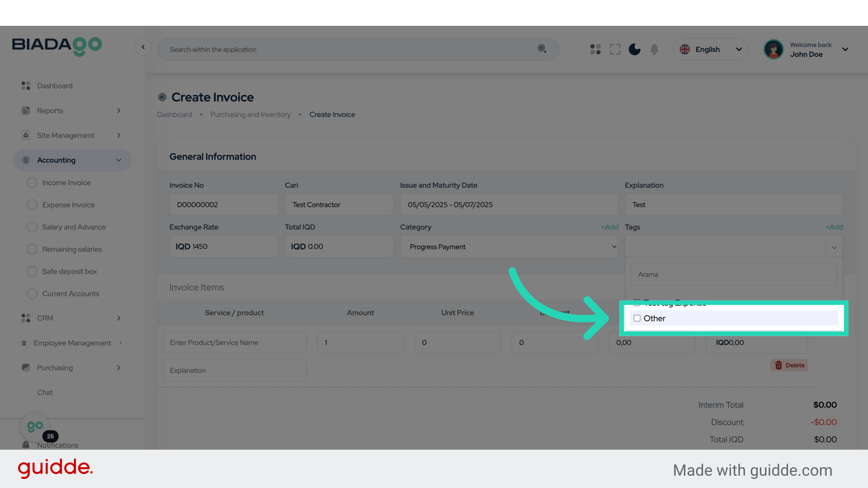
Task: Enter fullscreen mode icon
Action: [615, 49]
